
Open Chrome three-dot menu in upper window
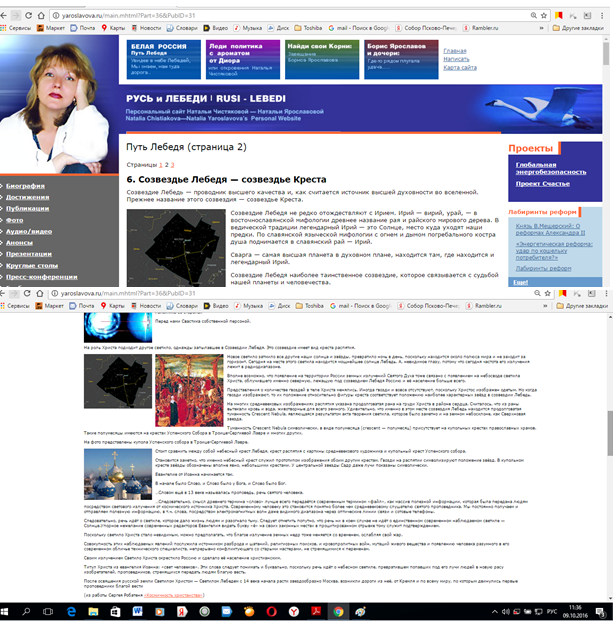point(602,15)
